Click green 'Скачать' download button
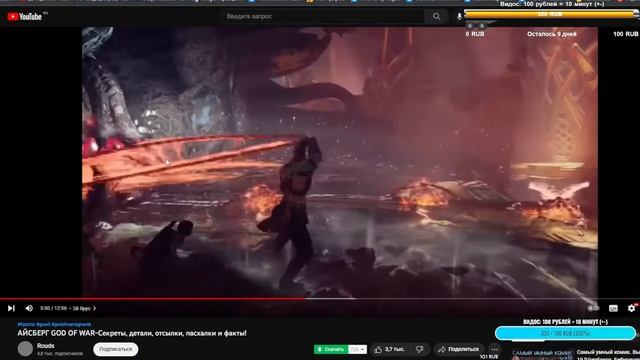 point(331,349)
